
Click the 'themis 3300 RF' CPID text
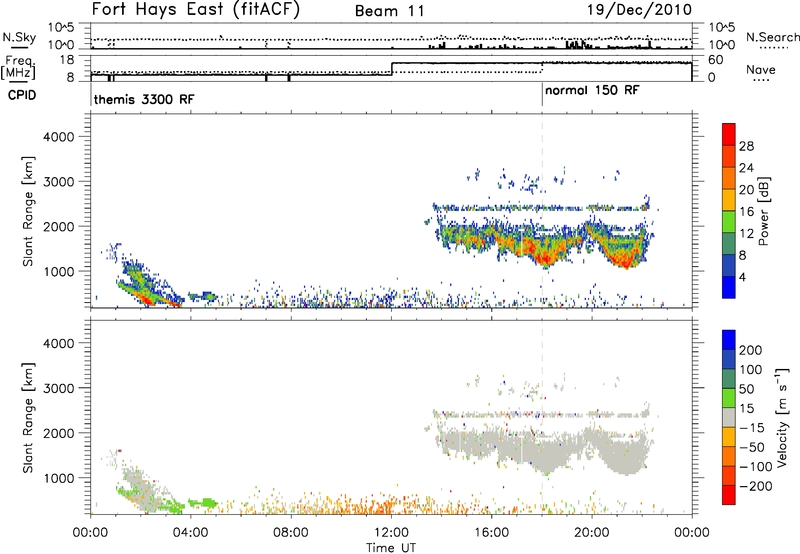pos(144,99)
